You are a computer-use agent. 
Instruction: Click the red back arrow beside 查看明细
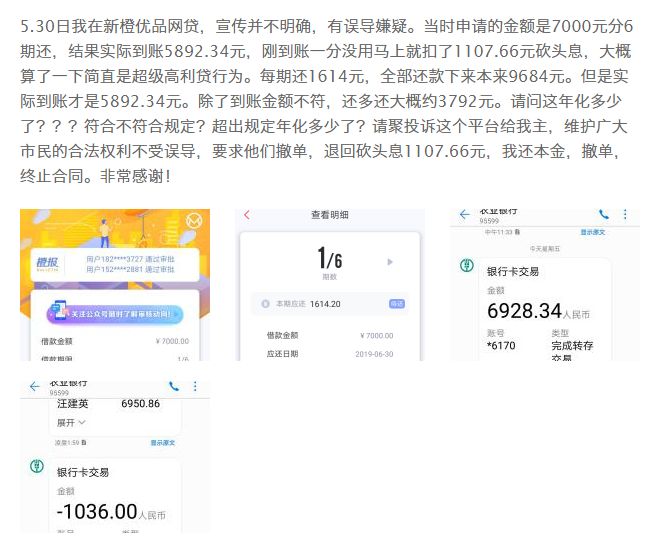247,215
